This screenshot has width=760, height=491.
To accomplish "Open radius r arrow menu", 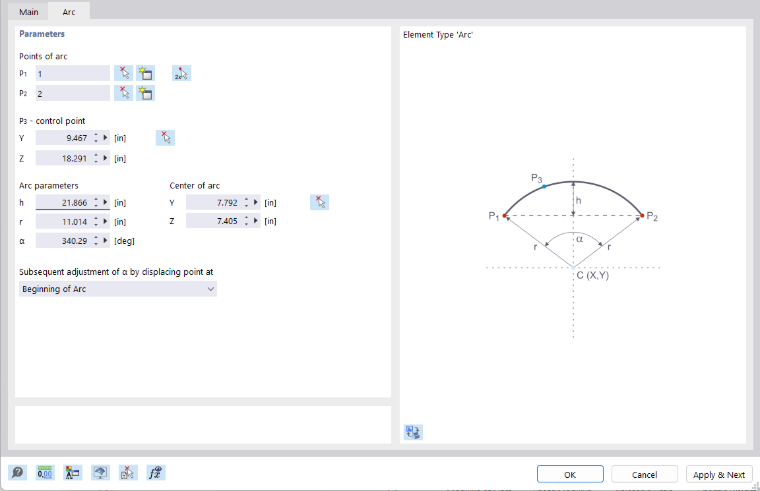I will [105, 222].
